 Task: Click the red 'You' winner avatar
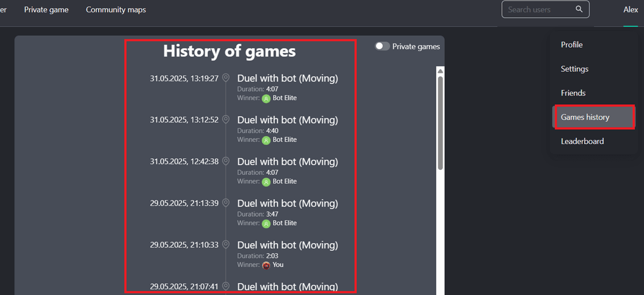point(266,265)
